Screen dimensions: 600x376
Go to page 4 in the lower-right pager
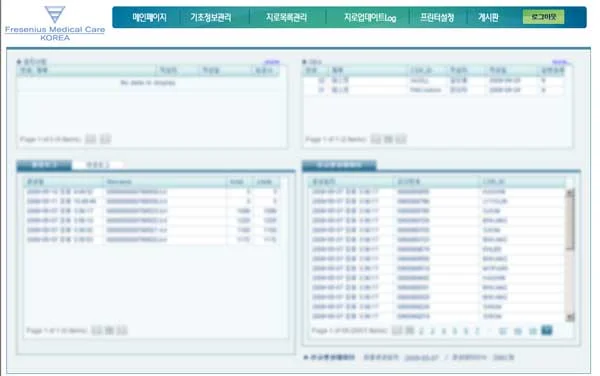[443, 331]
